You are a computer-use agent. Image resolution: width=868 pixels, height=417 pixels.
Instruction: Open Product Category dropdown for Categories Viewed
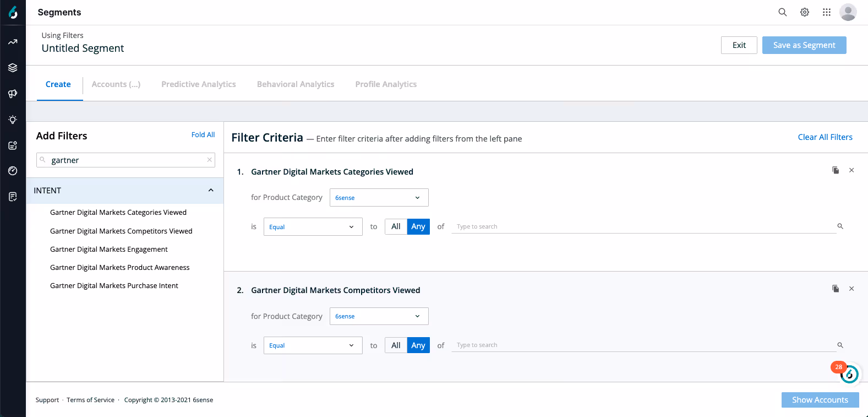click(379, 198)
